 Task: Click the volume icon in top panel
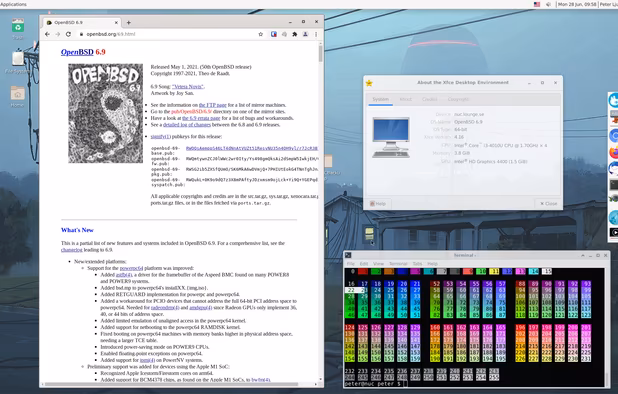tap(548, 4)
